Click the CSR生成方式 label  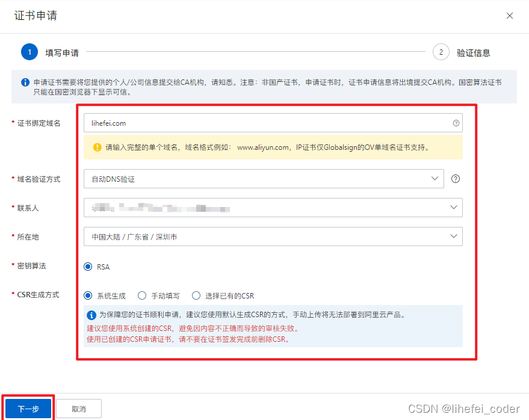38,295
